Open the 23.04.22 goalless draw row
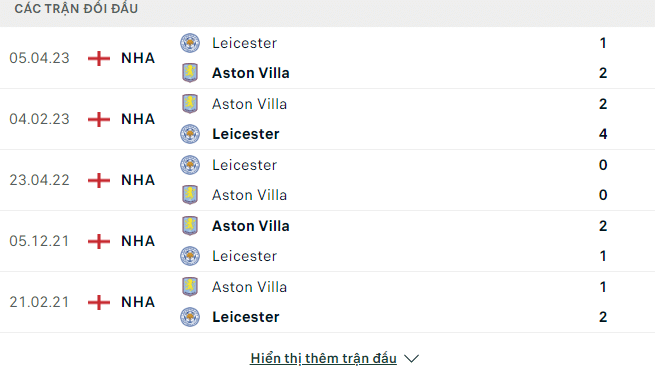 tap(328, 180)
